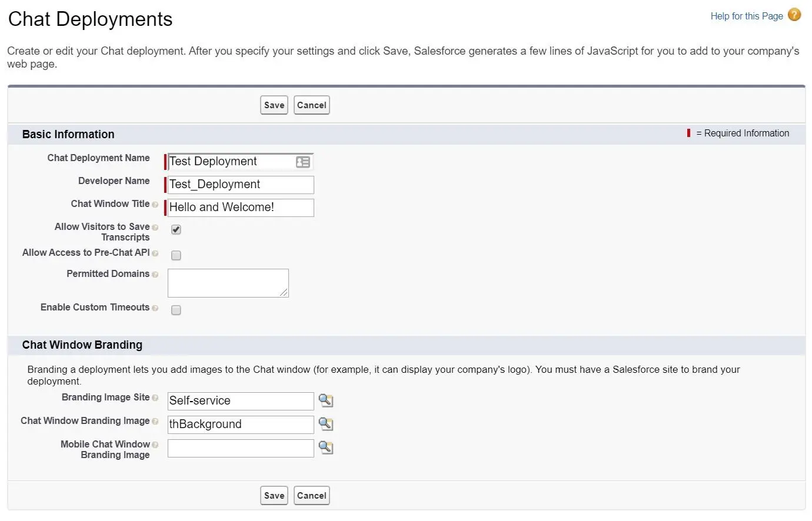Focus the Chat Window Title field

[x=241, y=208]
